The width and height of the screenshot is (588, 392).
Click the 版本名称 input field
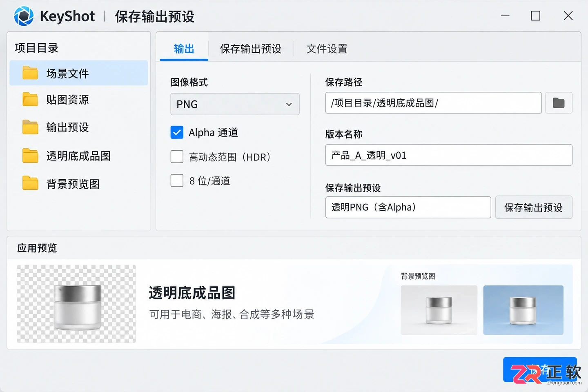tap(449, 155)
